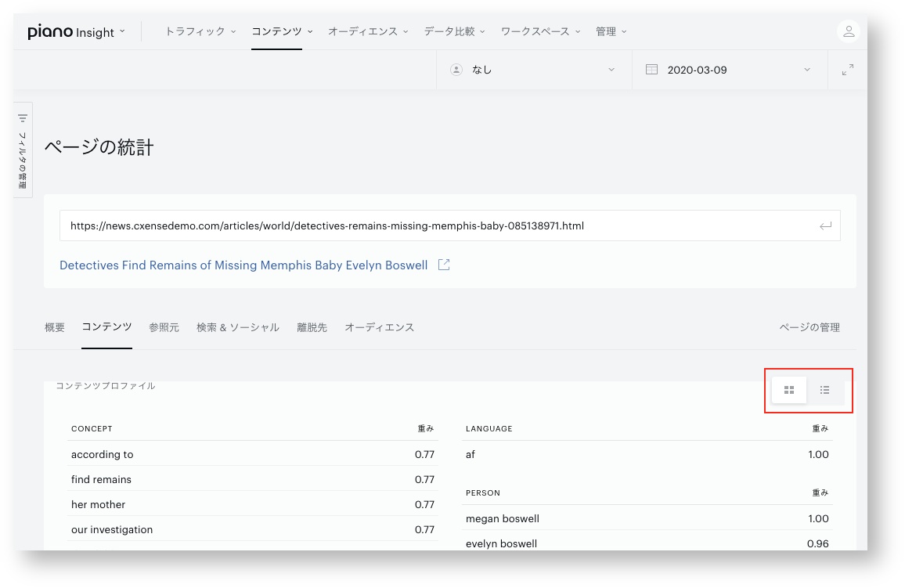Switch content profile to grid view
905x588 pixels.
pyautogui.click(x=789, y=390)
